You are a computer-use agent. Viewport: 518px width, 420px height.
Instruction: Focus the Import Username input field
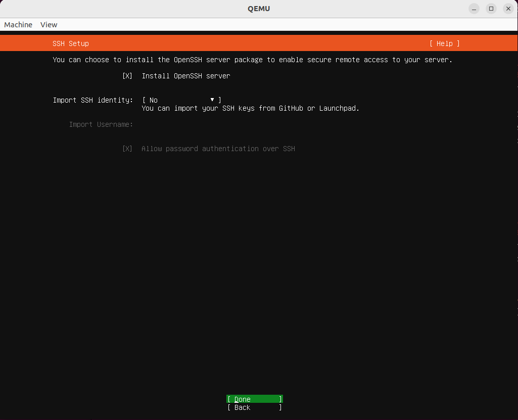[202, 124]
